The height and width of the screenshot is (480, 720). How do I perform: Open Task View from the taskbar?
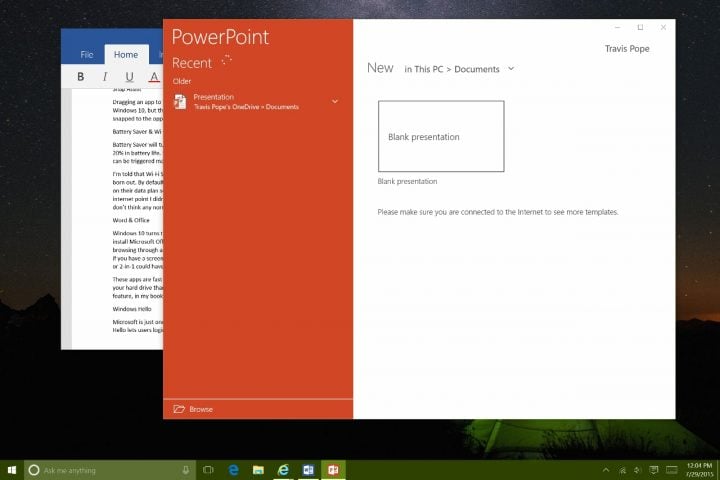click(x=208, y=470)
